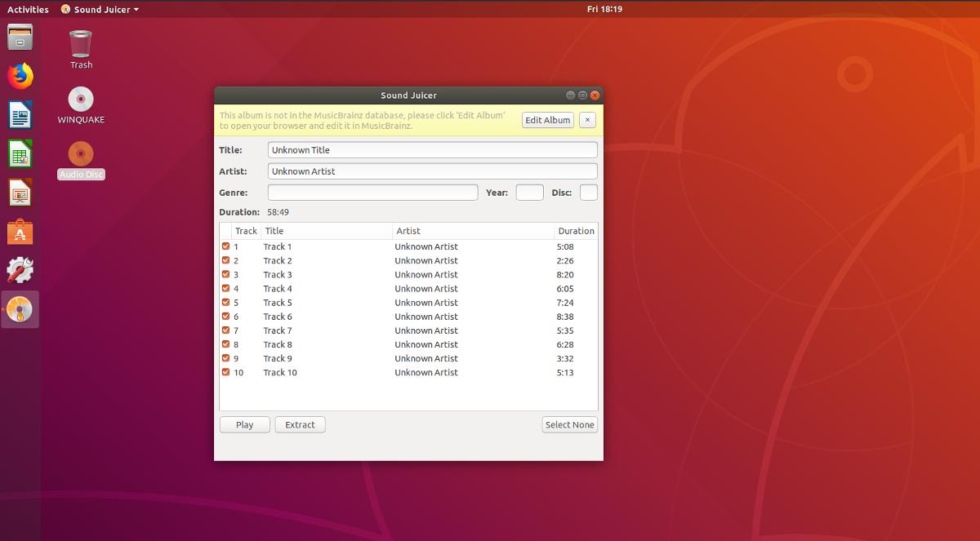980x541 pixels.
Task: Uncheck Track 10 from extraction
Action: coord(227,372)
